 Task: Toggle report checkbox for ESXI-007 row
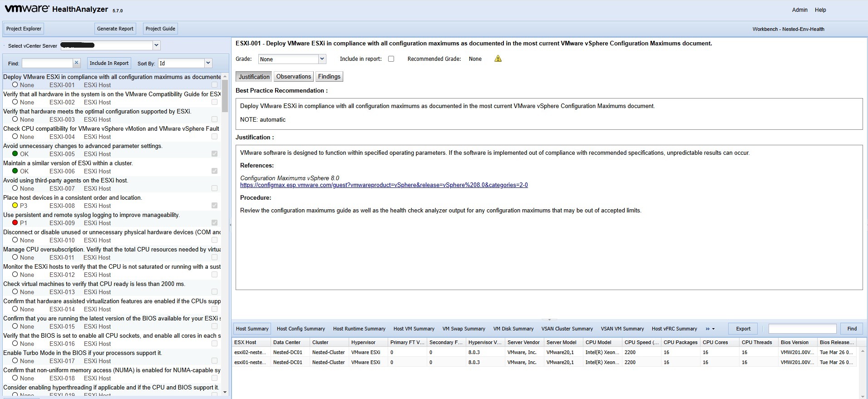coord(214,188)
